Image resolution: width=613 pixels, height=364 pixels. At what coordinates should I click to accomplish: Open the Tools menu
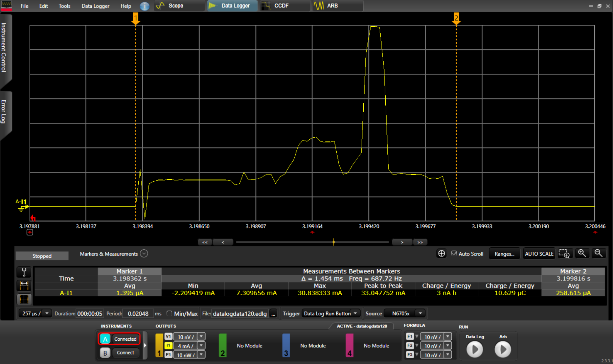pyautogui.click(x=64, y=6)
